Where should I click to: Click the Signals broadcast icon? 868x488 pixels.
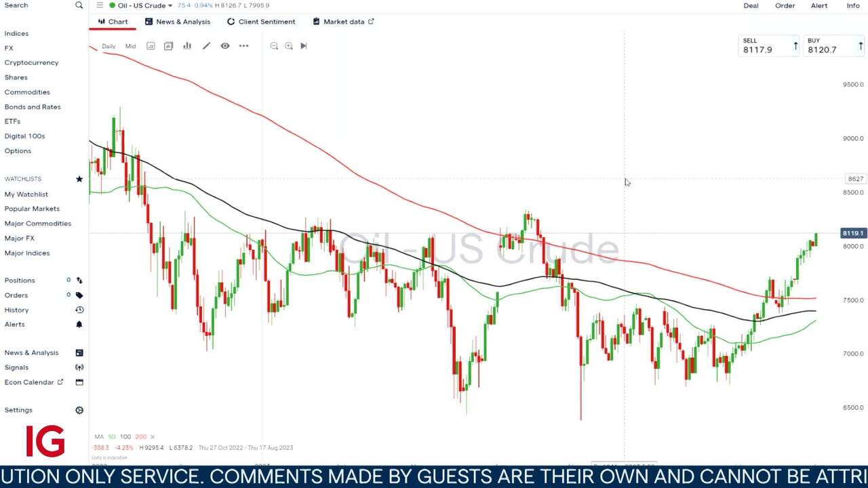point(79,367)
